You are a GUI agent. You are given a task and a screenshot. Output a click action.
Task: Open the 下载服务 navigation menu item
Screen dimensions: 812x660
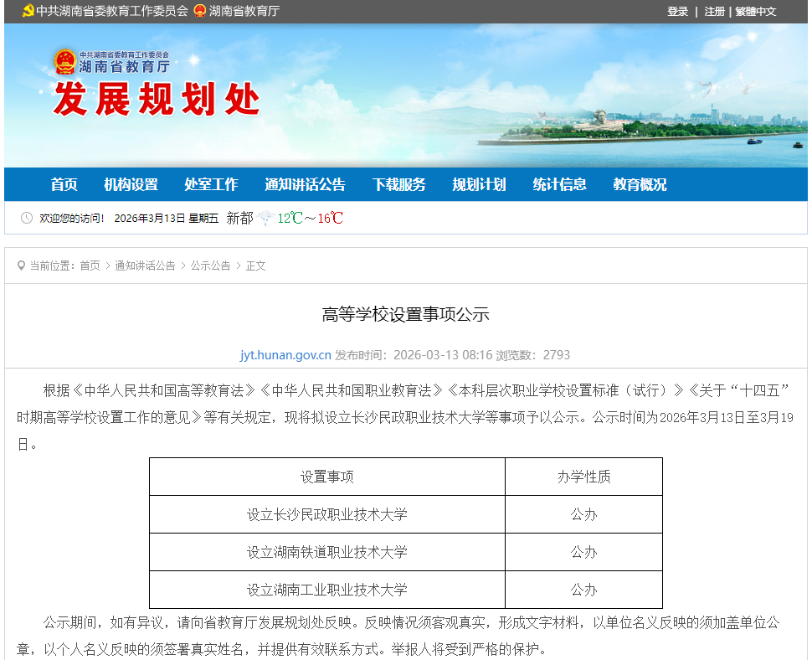399,184
